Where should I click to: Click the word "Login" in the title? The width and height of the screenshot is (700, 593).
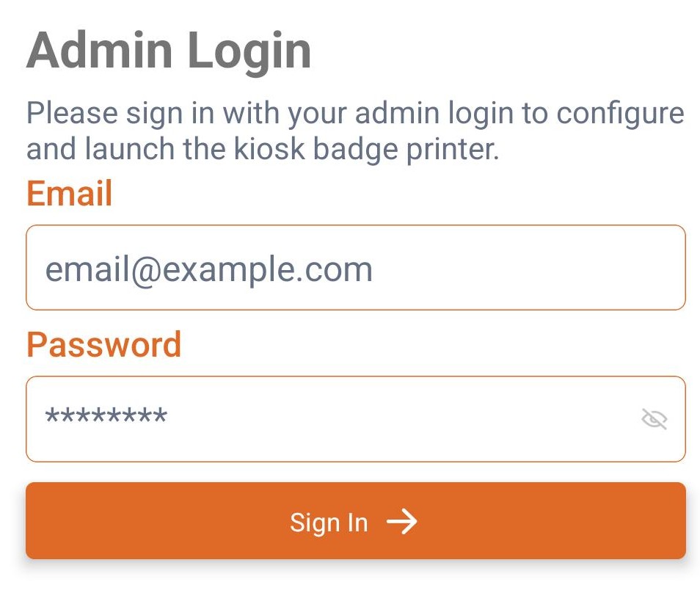[x=250, y=51]
